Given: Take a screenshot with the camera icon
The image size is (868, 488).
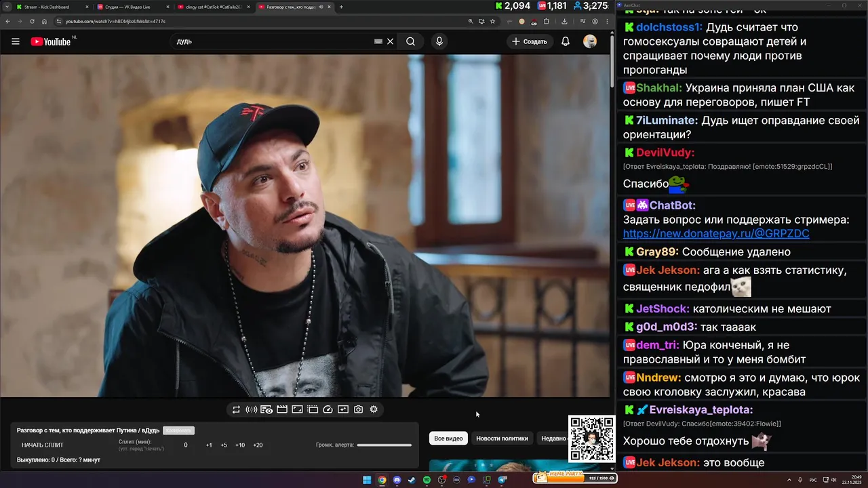Looking at the screenshot, I should pos(358,409).
